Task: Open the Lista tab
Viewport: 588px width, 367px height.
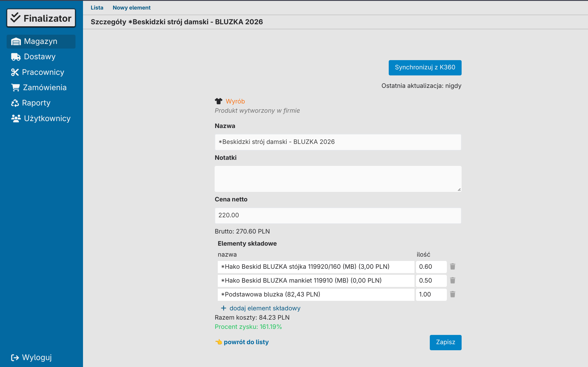Action: point(97,8)
